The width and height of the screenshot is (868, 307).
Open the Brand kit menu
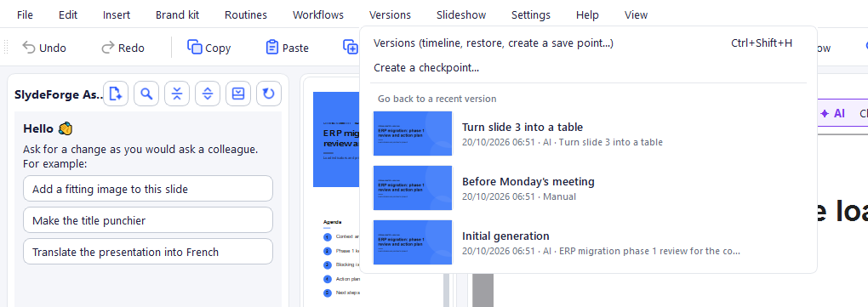point(177,15)
